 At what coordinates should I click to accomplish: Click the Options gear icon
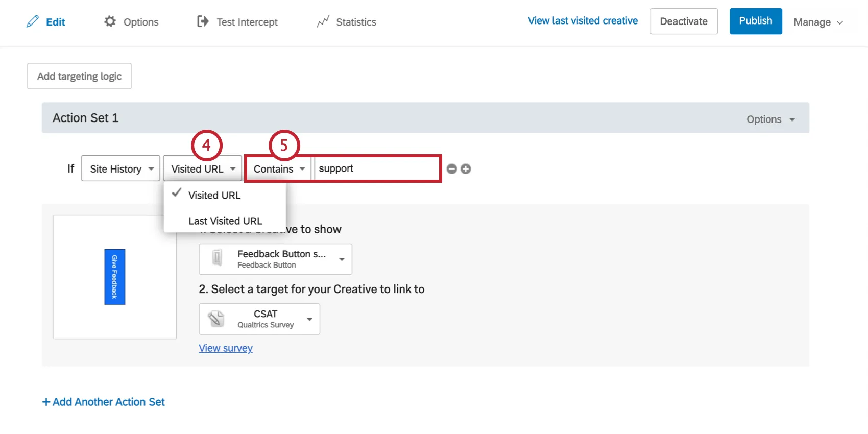pos(110,21)
